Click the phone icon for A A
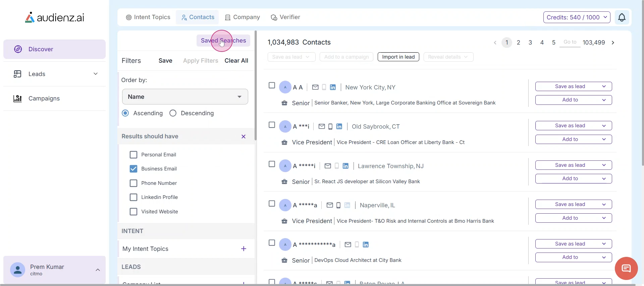This screenshot has width=644, height=286. 324,87
